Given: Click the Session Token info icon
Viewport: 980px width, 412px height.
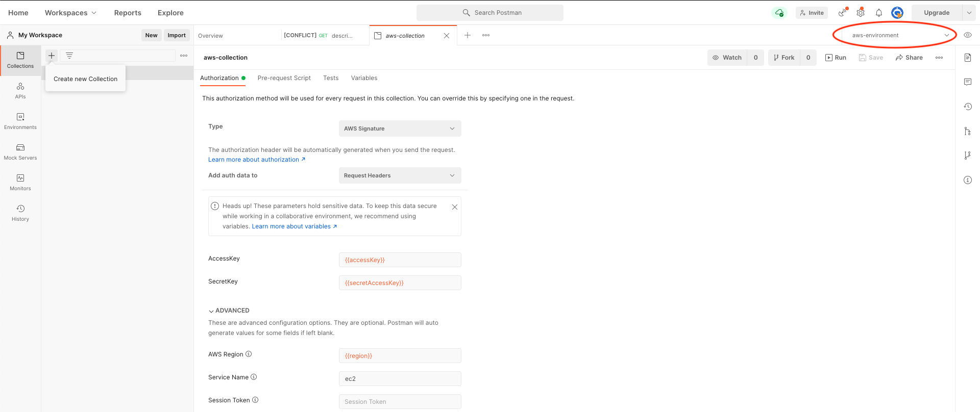Looking at the screenshot, I should (x=255, y=400).
